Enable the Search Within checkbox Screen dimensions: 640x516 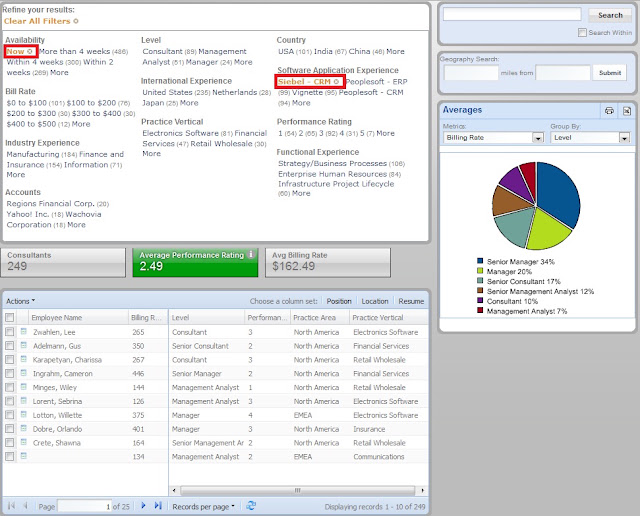coord(582,32)
